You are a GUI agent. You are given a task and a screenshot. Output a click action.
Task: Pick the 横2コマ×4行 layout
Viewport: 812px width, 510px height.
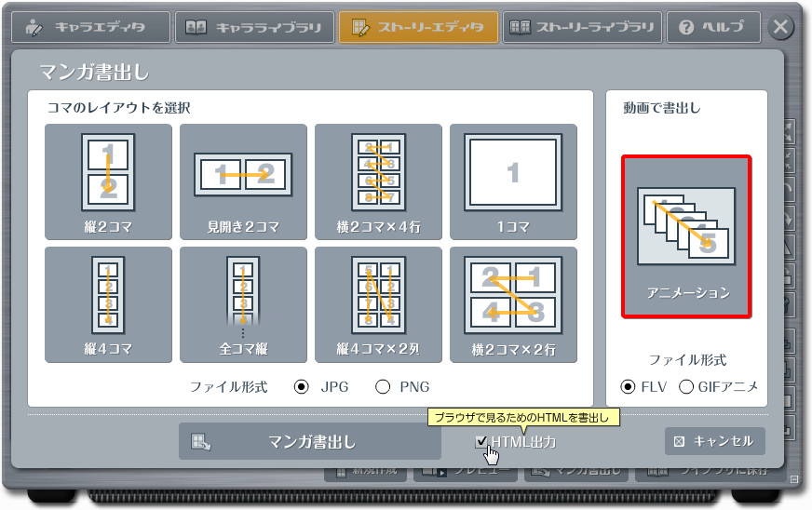pos(379,181)
